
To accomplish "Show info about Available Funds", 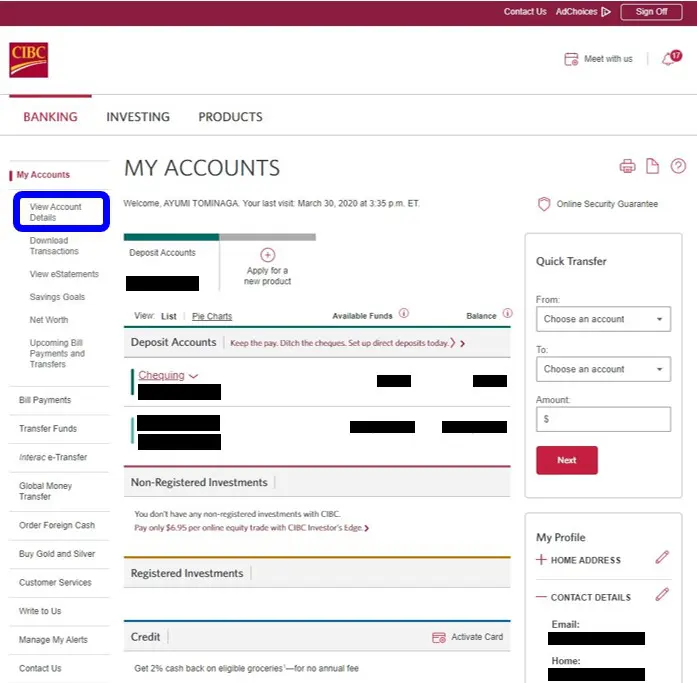I will [403, 313].
